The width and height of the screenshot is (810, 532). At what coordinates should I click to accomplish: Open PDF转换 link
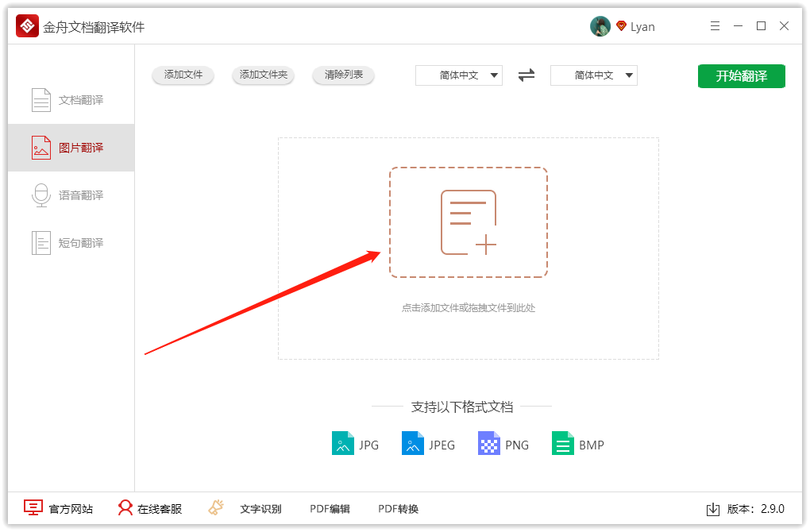click(399, 509)
